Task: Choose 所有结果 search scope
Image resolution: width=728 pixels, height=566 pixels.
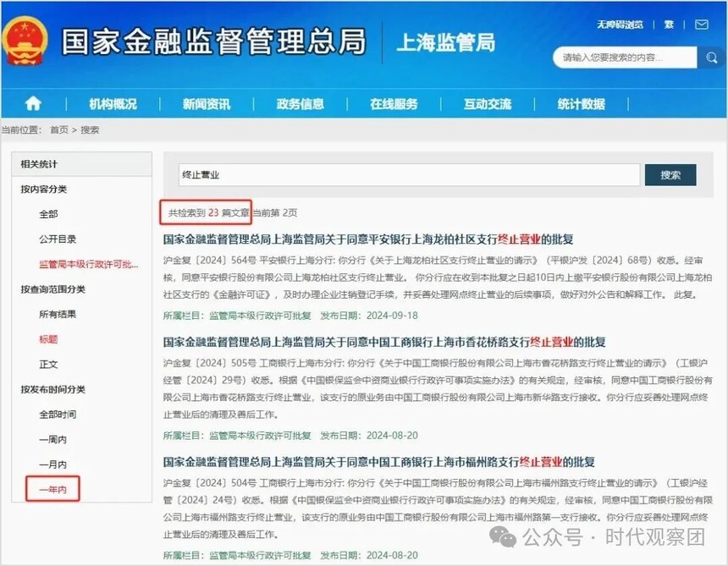Action: (x=58, y=314)
